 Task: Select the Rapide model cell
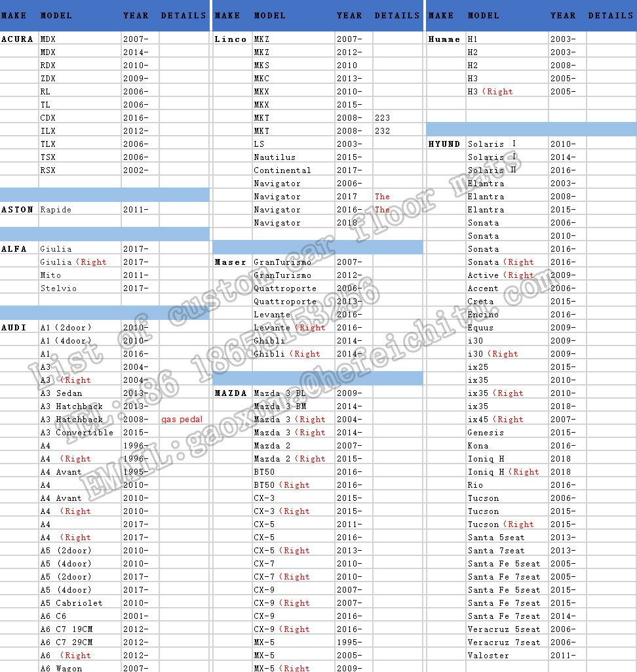tap(80, 210)
